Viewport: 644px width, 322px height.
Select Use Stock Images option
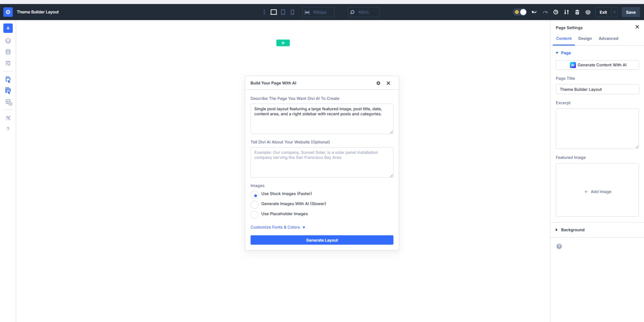tap(254, 195)
